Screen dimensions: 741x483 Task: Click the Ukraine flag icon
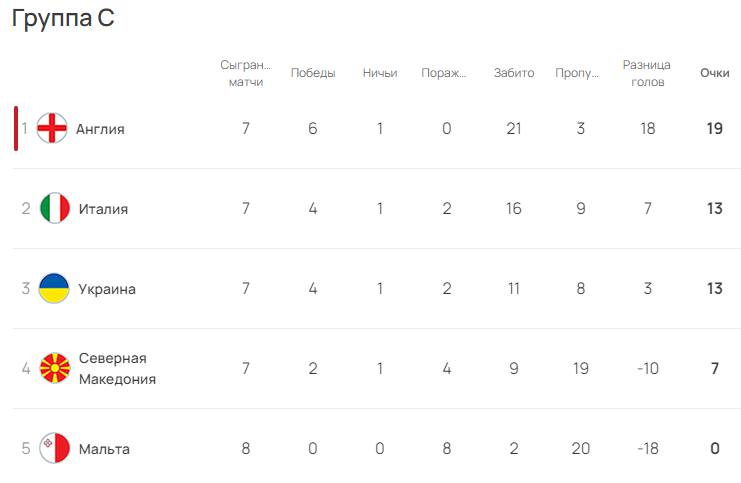54,289
